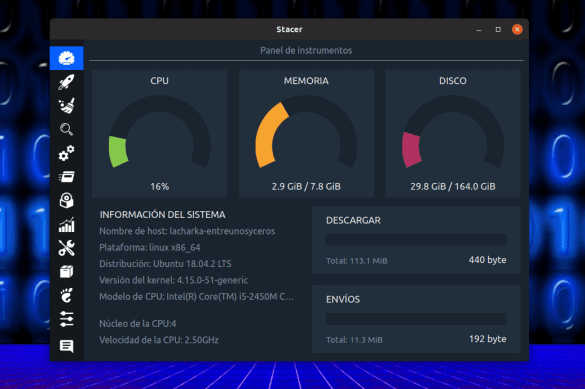
Task: Open GNOME Settings footprint icon
Action: tap(66, 295)
